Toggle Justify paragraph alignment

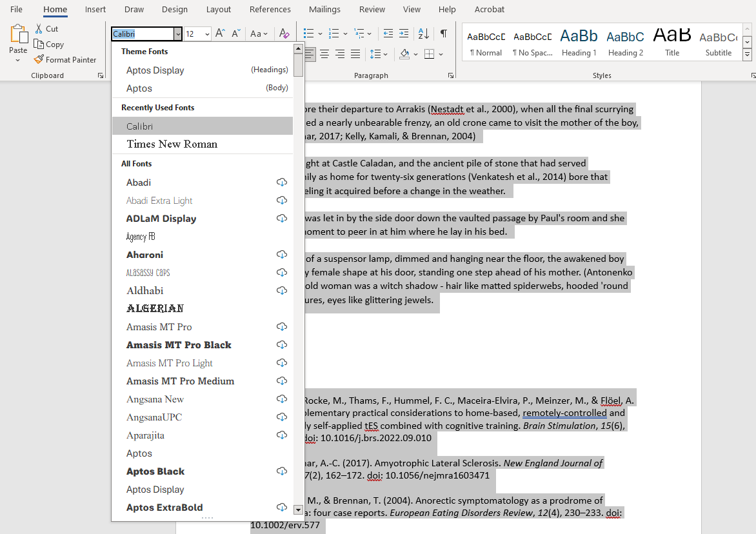click(x=355, y=54)
